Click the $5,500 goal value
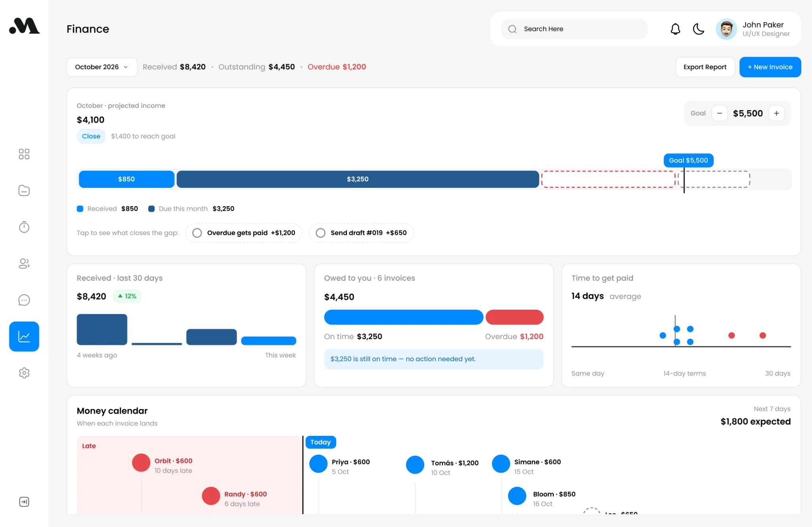 (748, 113)
